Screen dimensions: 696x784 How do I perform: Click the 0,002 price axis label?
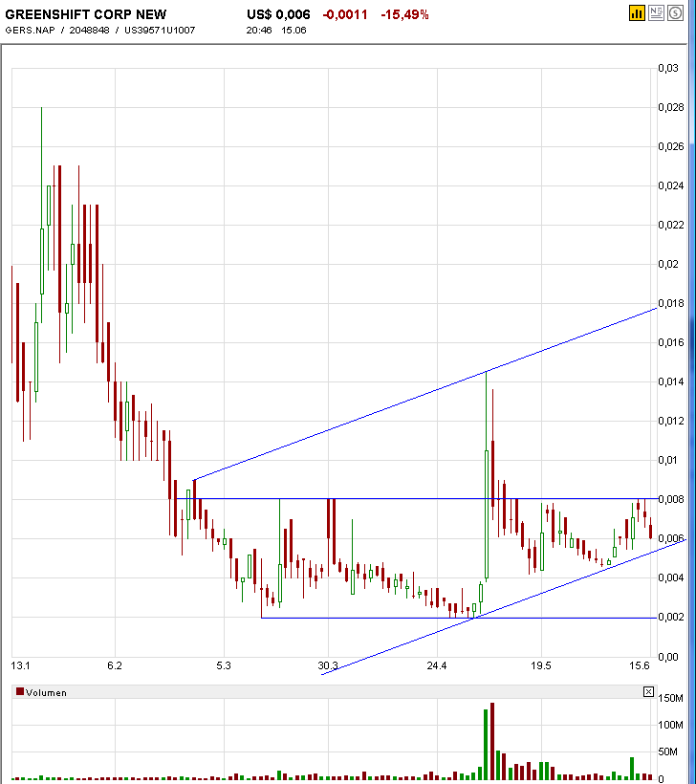[671, 617]
